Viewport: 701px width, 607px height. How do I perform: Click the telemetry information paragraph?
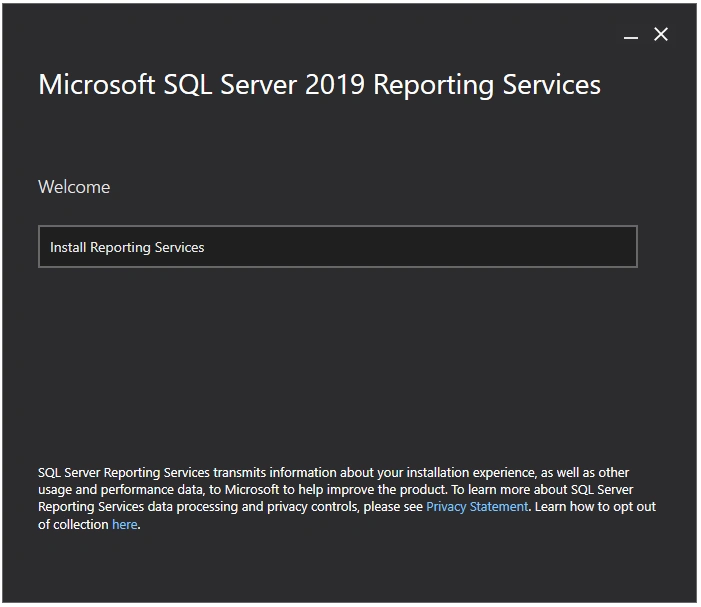(346, 498)
